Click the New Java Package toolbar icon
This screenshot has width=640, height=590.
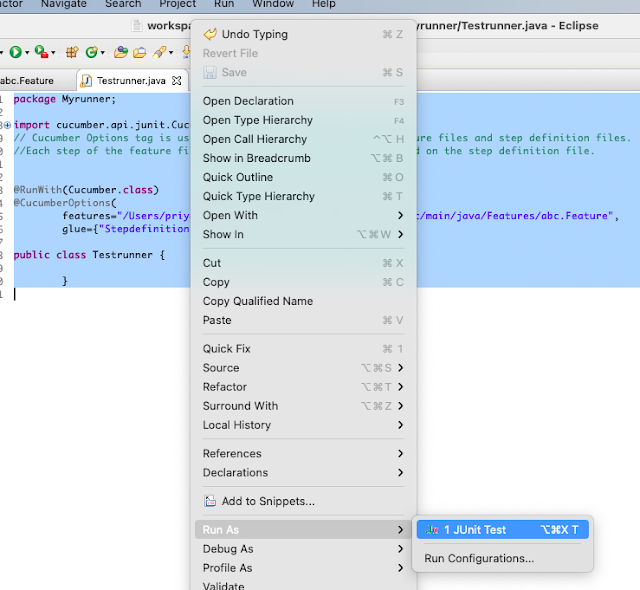coord(72,52)
